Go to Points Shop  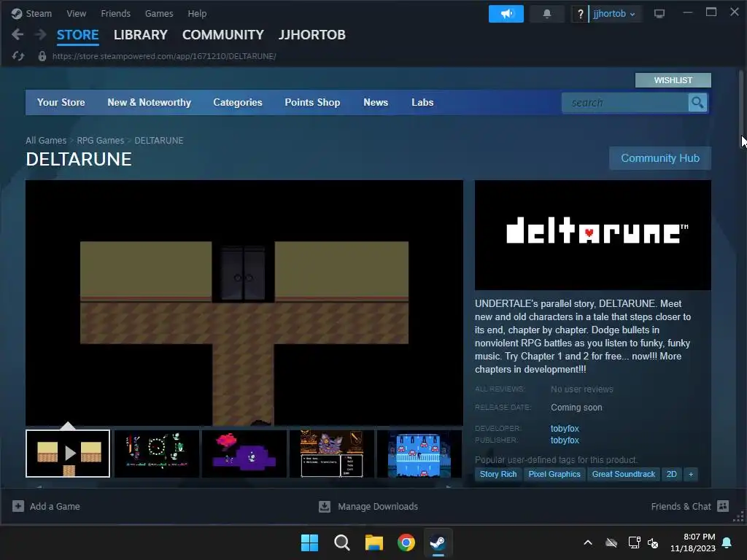312,102
